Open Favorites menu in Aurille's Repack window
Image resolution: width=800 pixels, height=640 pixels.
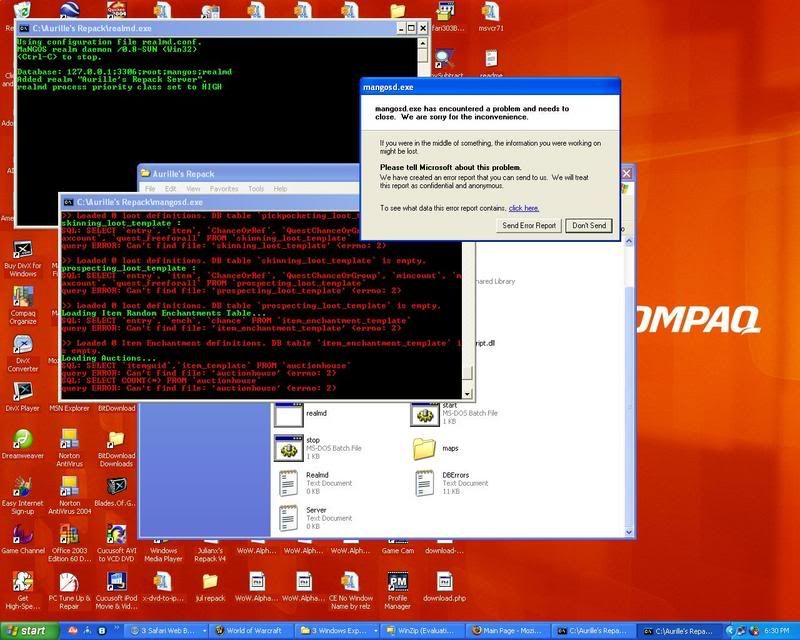(x=224, y=189)
